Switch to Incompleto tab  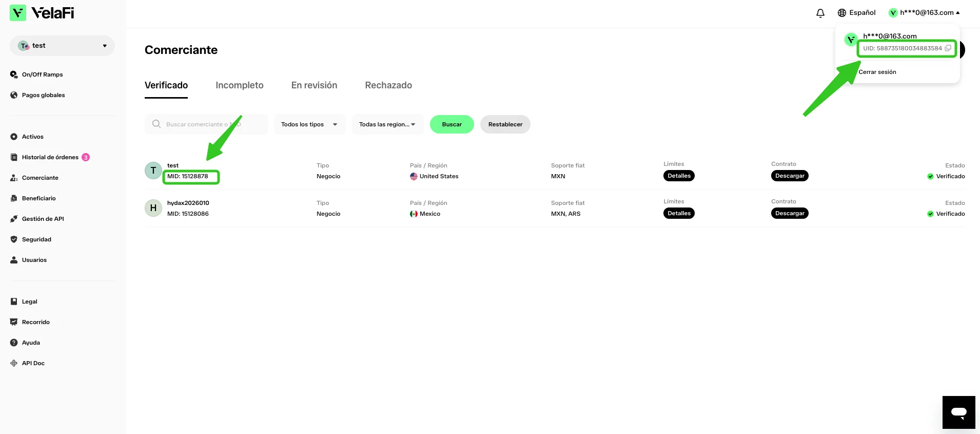tap(240, 85)
